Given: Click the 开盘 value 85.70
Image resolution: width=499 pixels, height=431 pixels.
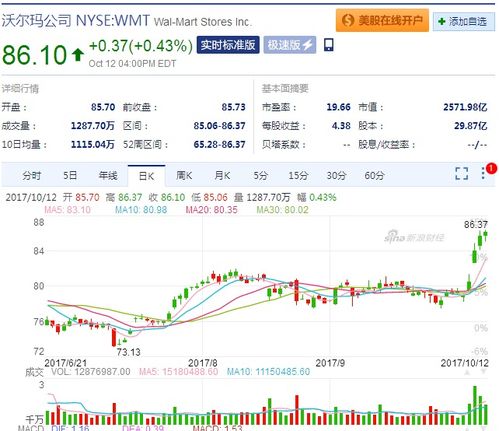Looking at the screenshot, I should [103, 107].
